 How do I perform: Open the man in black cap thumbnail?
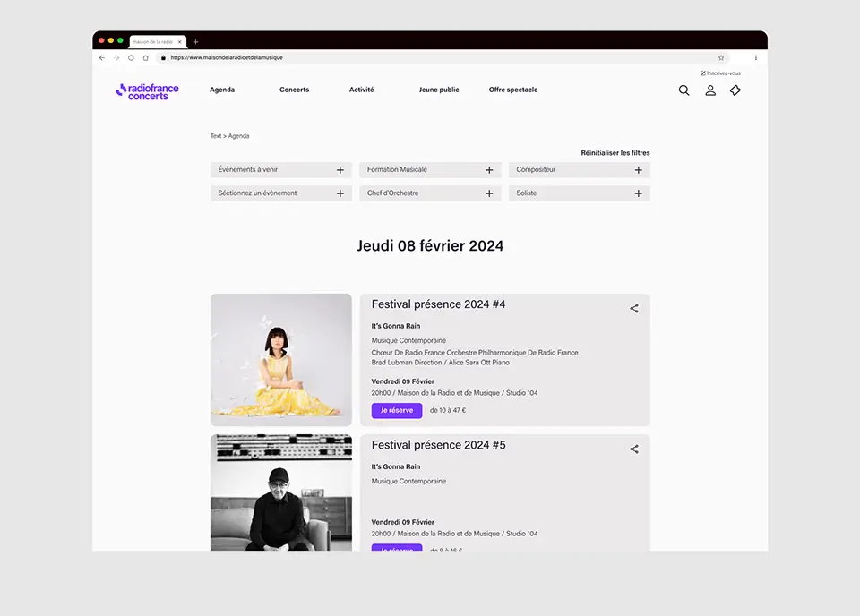pos(280,492)
